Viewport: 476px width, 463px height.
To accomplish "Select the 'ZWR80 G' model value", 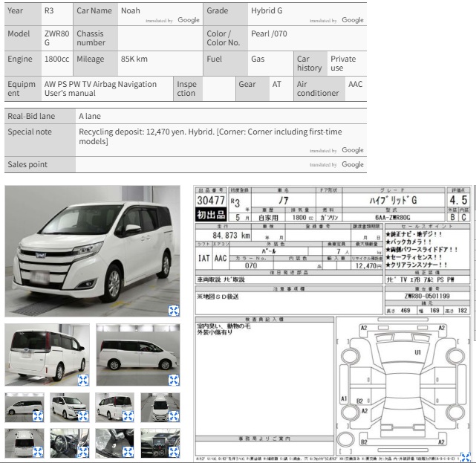I will click(56, 38).
